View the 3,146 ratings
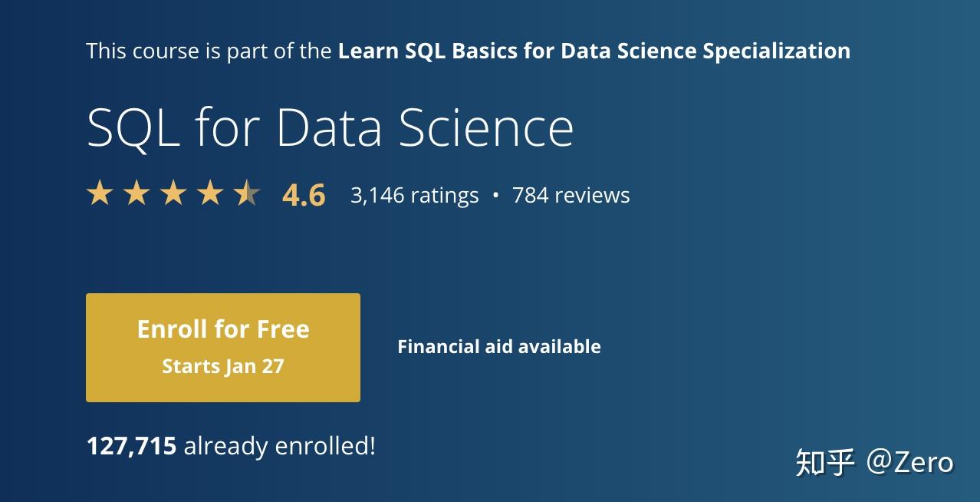Screen dimensions: 980x502 click(x=414, y=196)
